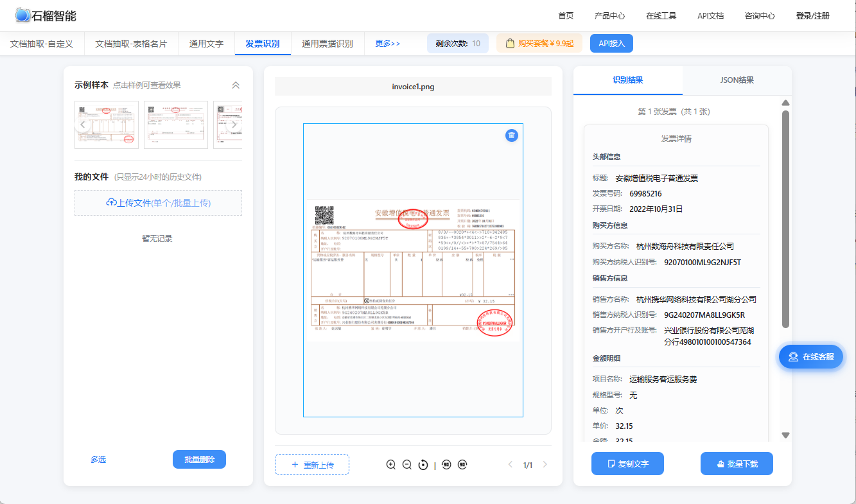Open the 在线客服 chat
856x504 pixels.
point(811,356)
